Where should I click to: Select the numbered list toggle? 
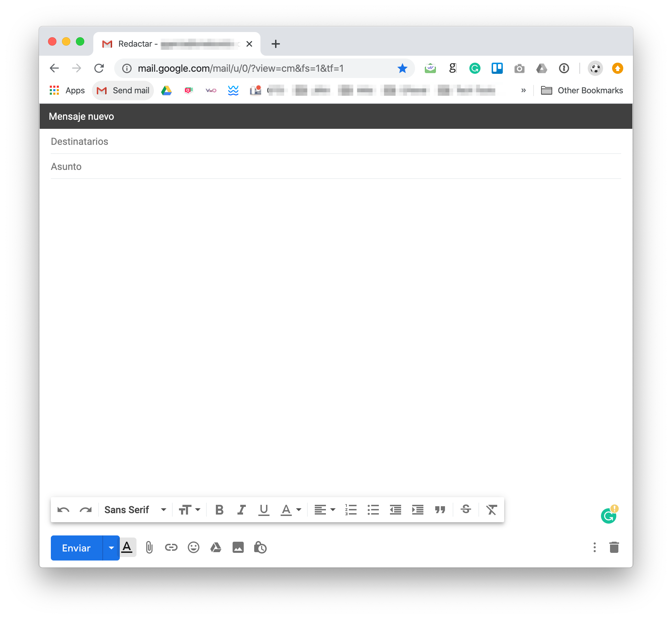pyautogui.click(x=350, y=510)
